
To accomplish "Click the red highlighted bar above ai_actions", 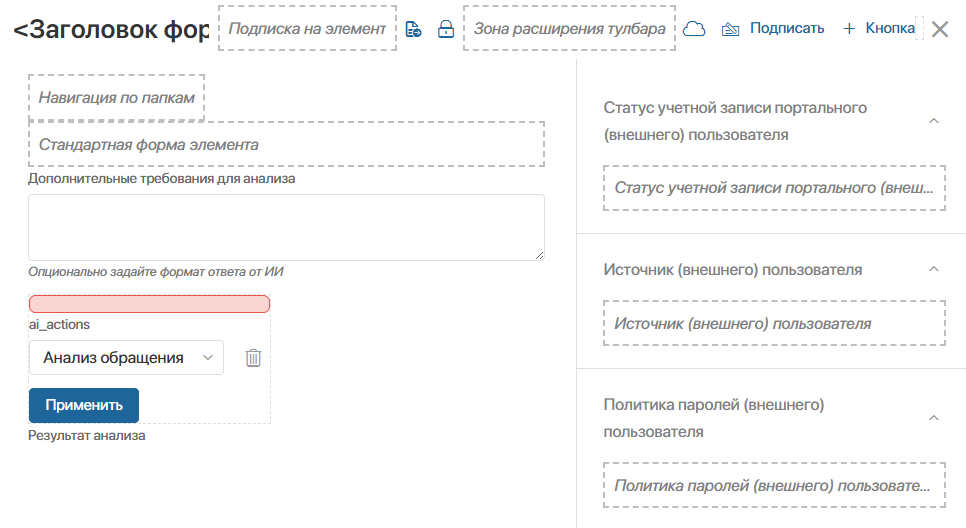I will (x=149, y=304).
